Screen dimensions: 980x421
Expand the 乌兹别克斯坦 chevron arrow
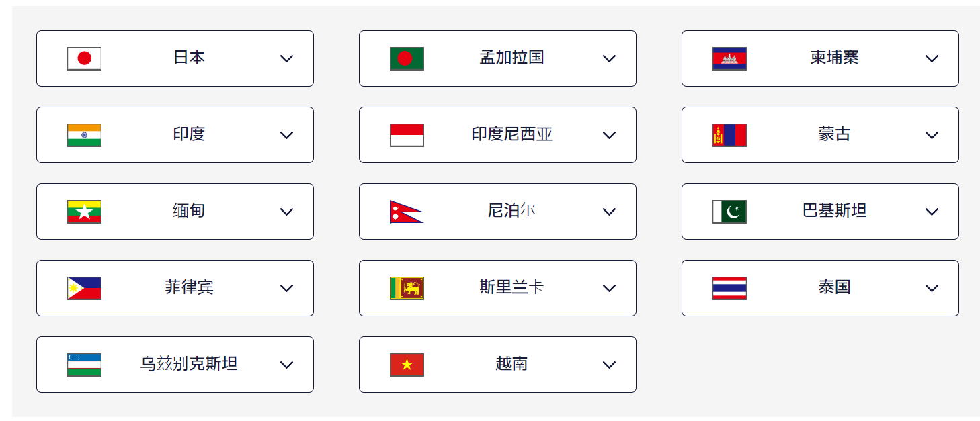tap(286, 365)
